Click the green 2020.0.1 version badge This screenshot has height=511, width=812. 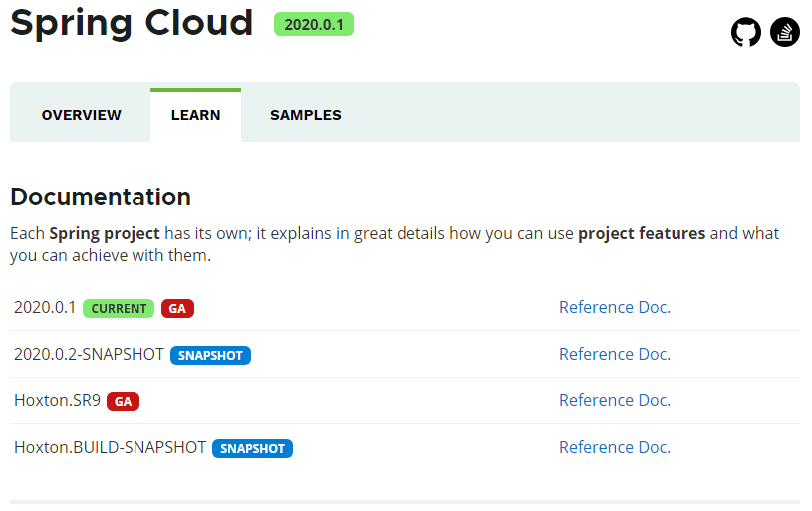tap(314, 24)
